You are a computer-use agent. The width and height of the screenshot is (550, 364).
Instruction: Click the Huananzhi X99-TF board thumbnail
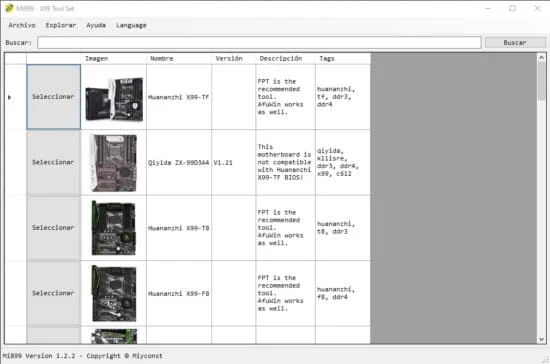point(114,99)
